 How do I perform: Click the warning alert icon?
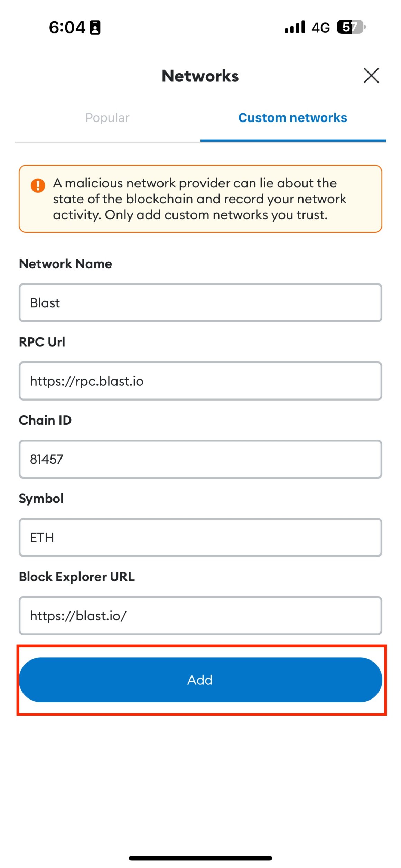click(x=38, y=185)
